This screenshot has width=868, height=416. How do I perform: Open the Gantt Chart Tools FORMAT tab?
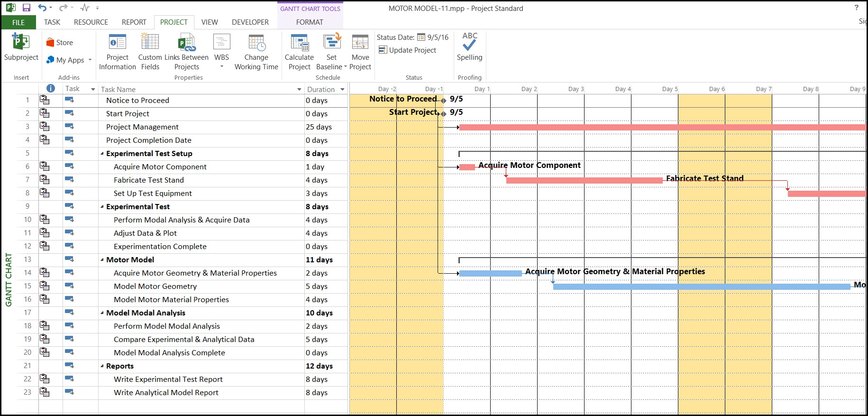(310, 22)
